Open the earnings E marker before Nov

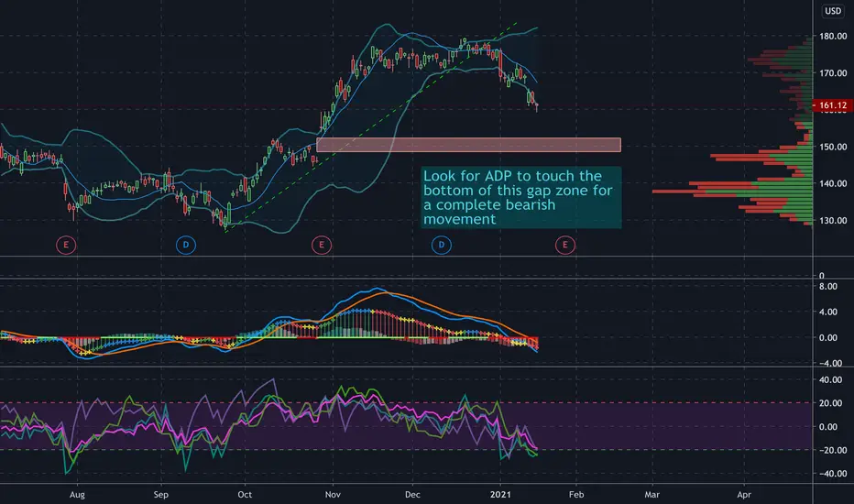coord(322,246)
